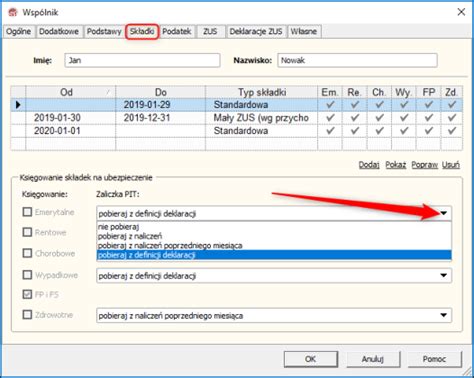
Task: Click the Nazwisko input field
Action: pyautogui.click(x=357, y=60)
